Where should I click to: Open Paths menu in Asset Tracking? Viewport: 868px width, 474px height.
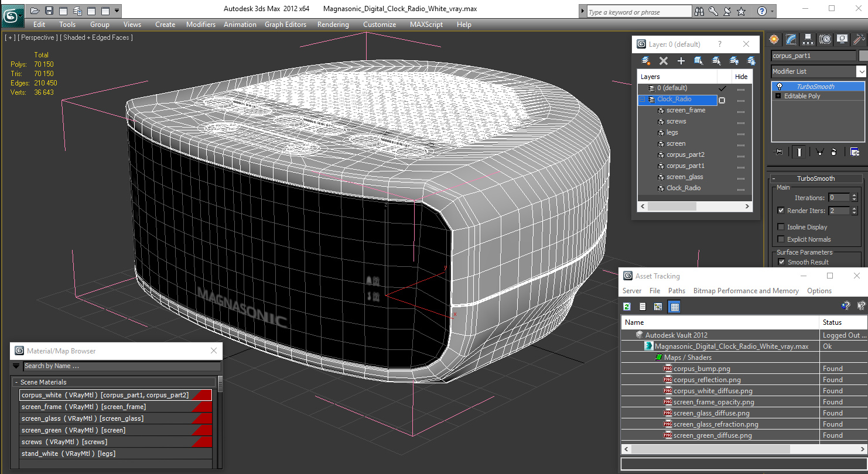(676, 291)
